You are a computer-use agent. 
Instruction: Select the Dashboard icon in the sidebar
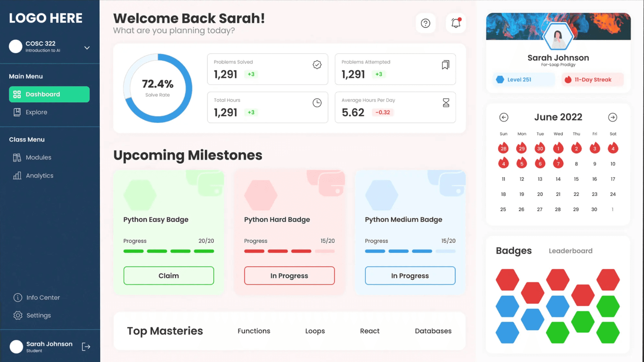coord(17,94)
